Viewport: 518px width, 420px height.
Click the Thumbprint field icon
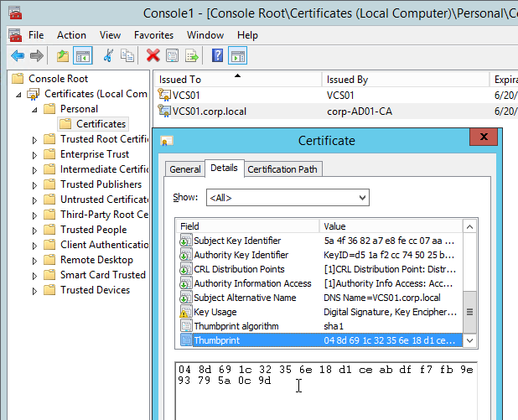click(x=186, y=340)
